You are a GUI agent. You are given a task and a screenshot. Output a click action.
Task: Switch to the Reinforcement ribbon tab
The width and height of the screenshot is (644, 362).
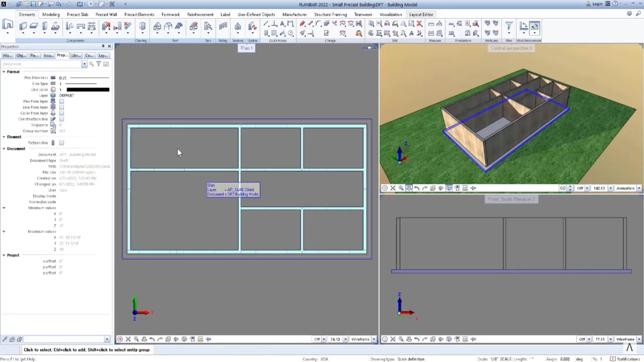pos(200,14)
